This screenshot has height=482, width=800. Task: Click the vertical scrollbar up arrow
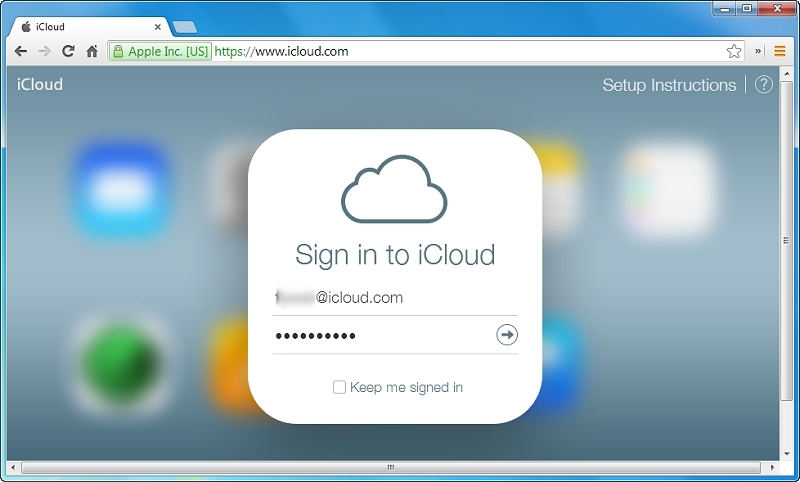pos(787,74)
